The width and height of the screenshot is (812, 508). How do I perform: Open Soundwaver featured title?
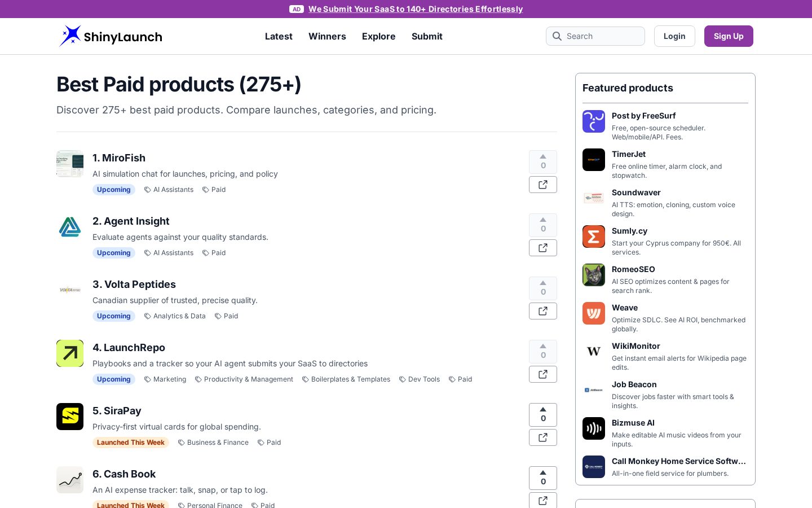[636, 192]
